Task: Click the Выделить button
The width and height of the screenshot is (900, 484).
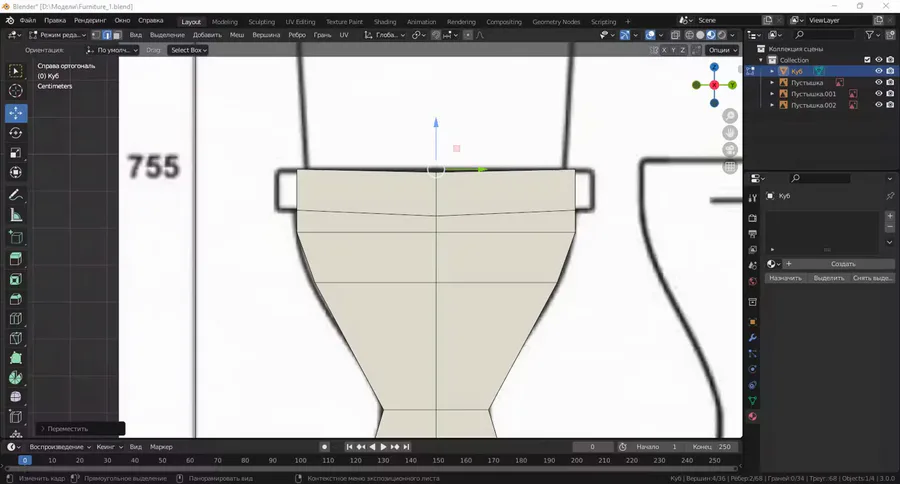Action: point(829,278)
